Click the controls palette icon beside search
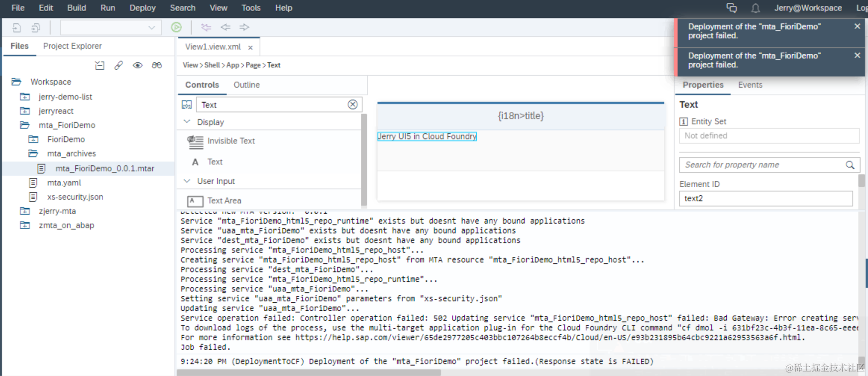The image size is (868, 376). point(187,105)
